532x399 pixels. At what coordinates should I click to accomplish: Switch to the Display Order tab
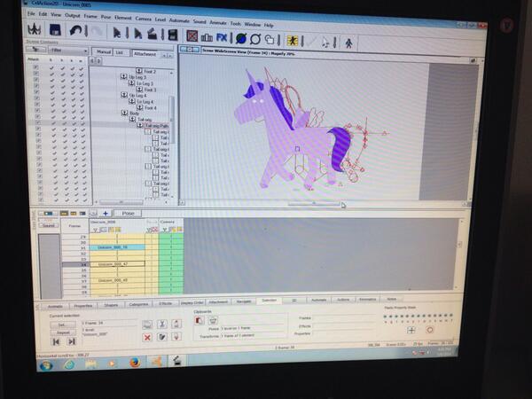pos(192,302)
